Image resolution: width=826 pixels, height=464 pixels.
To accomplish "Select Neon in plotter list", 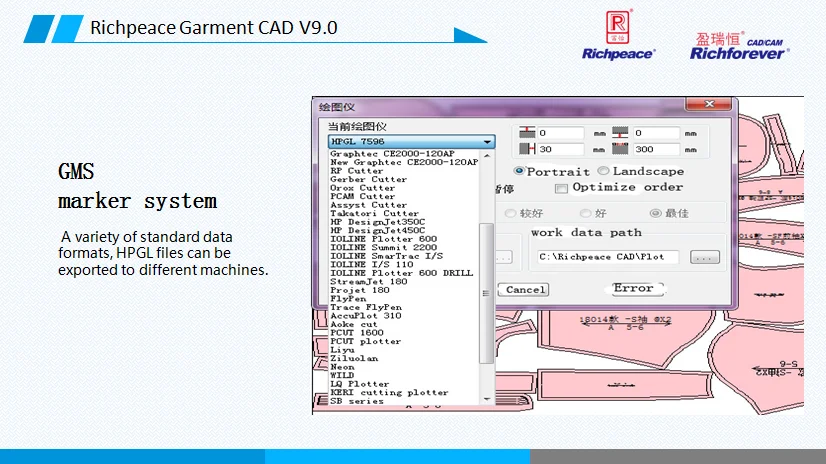I will [342, 367].
